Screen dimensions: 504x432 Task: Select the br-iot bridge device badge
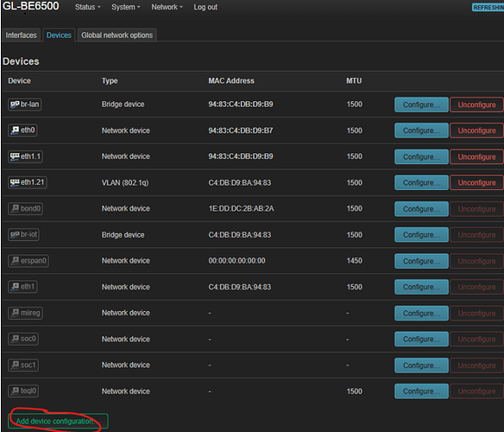[x=24, y=234]
